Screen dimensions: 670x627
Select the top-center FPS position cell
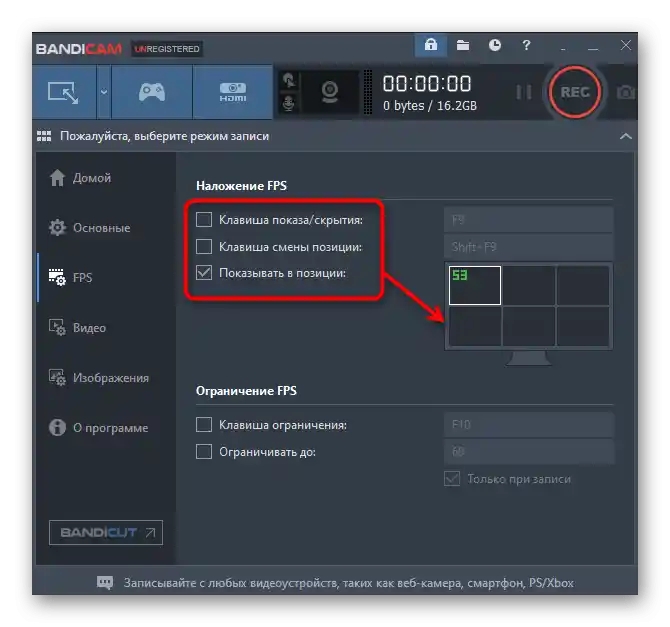(x=529, y=285)
